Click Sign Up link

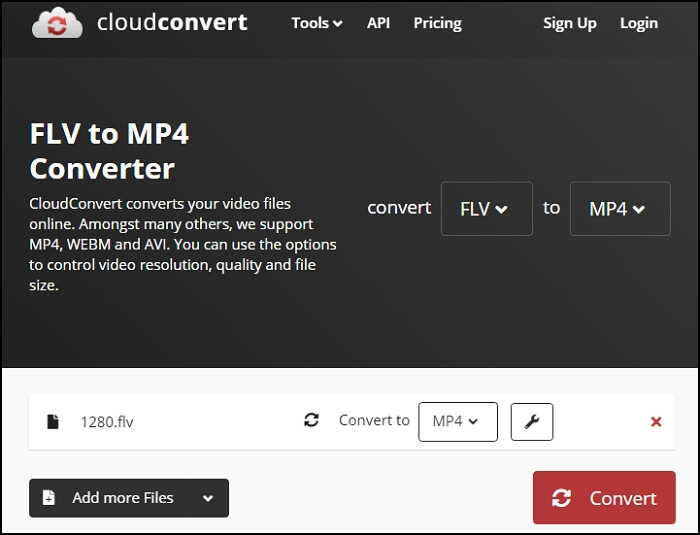tap(570, 23)
